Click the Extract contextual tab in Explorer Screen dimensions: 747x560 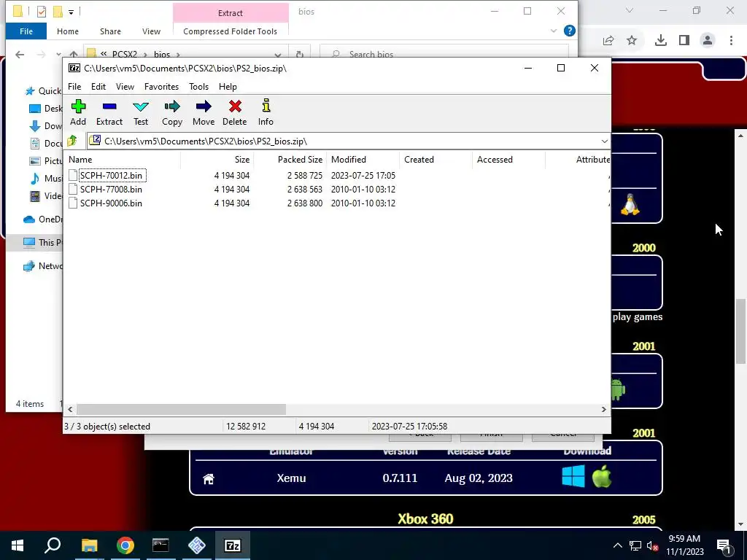coord(231,13)
